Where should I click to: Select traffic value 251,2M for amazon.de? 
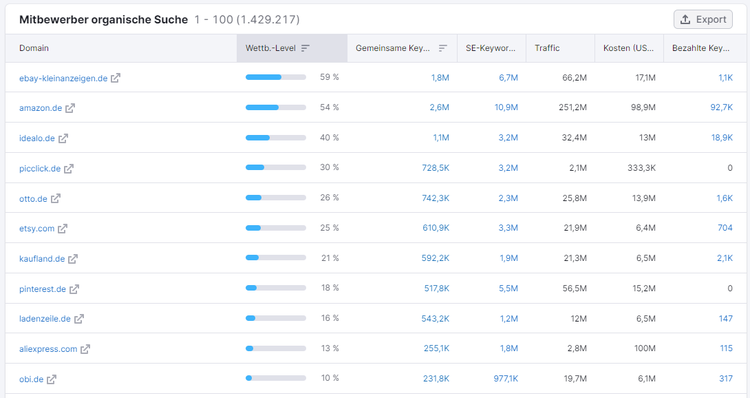coord(573,108)
